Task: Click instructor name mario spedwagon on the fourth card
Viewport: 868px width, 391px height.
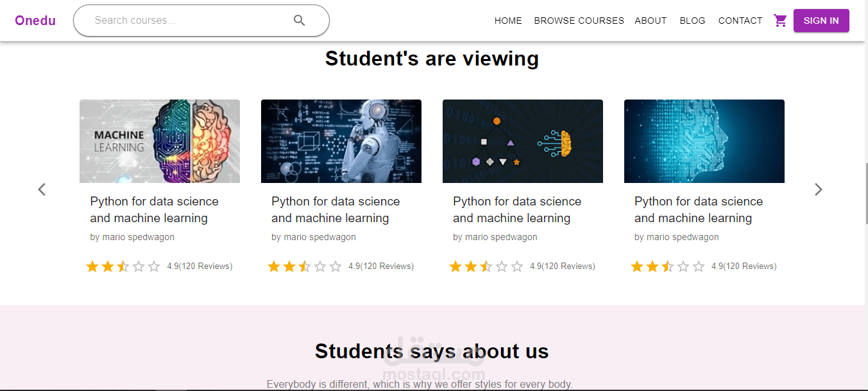Action: (x=677, y=237)
